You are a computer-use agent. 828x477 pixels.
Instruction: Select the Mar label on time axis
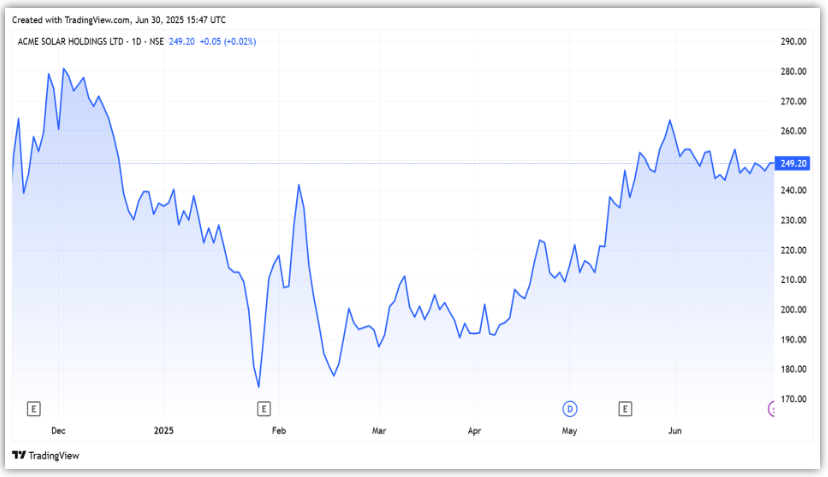coord(379,431)
